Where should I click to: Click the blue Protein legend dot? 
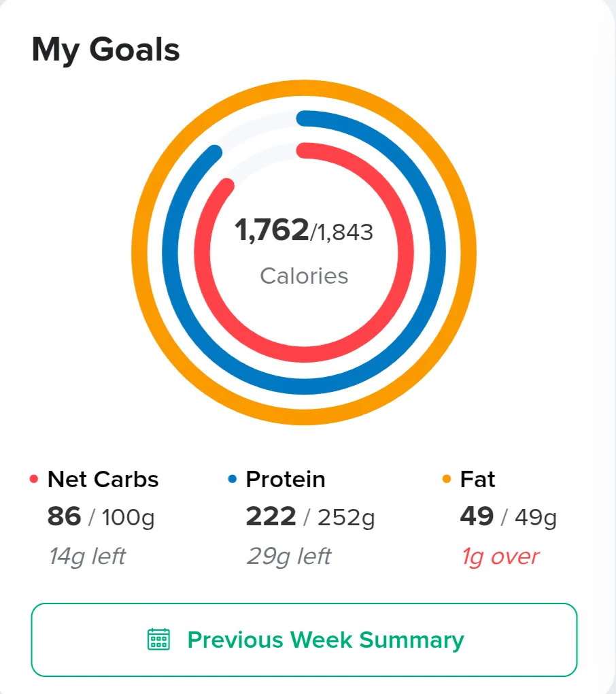click(232, 479)
